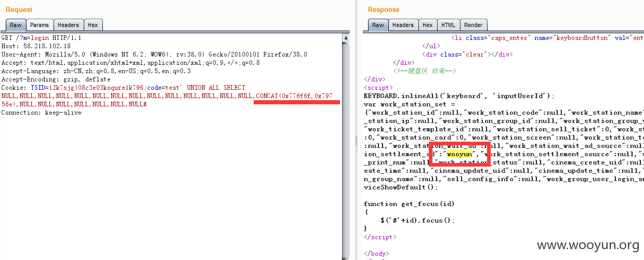Switch to HTML tab in Response panel
Viewport: 644px width, 260px height.
click(448, 25)
